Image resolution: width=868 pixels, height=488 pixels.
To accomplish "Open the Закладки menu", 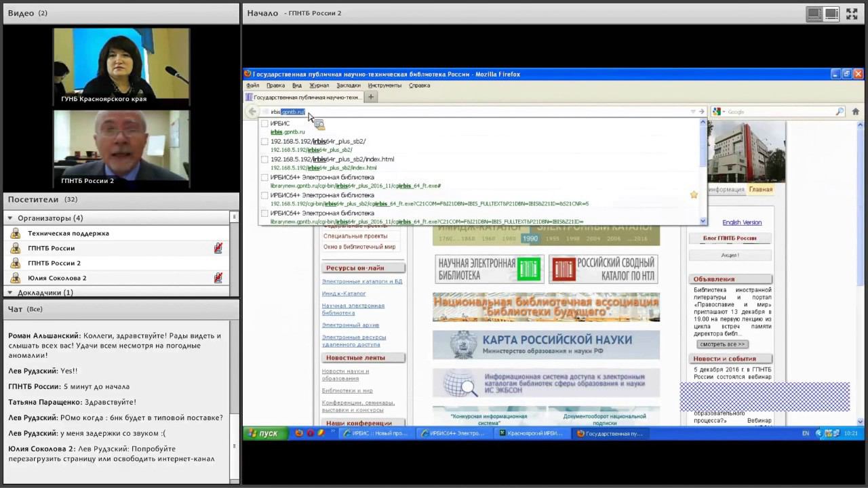I will click(x=349, y=85).
